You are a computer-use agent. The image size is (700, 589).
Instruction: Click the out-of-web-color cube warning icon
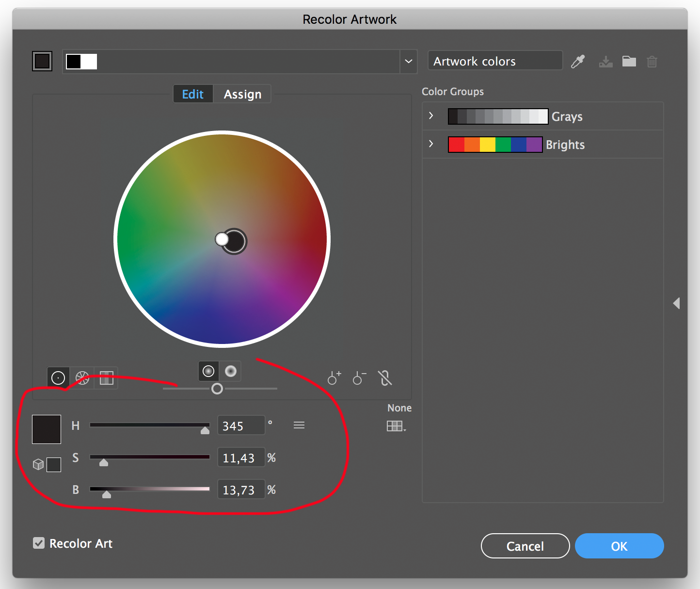pyautogui.click(x=38, y=464)
